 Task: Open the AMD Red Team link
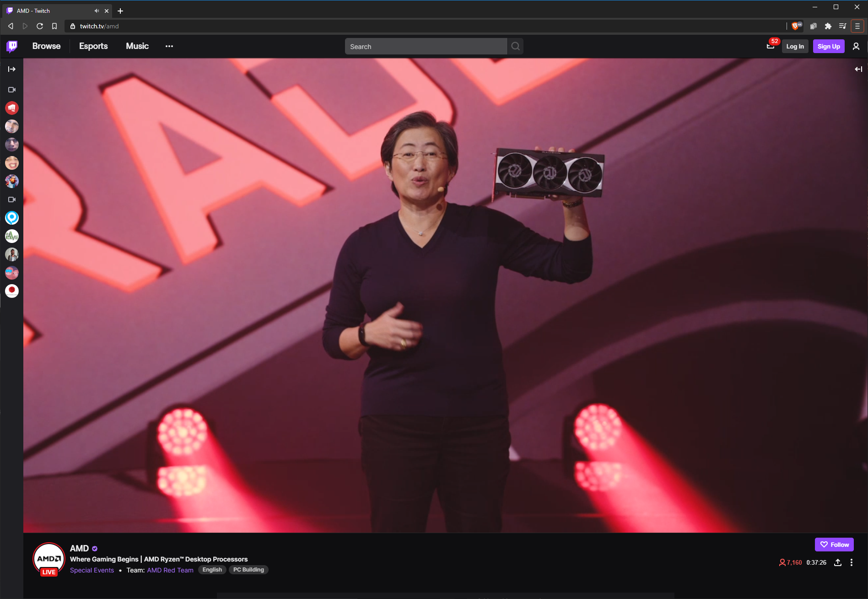170,570
